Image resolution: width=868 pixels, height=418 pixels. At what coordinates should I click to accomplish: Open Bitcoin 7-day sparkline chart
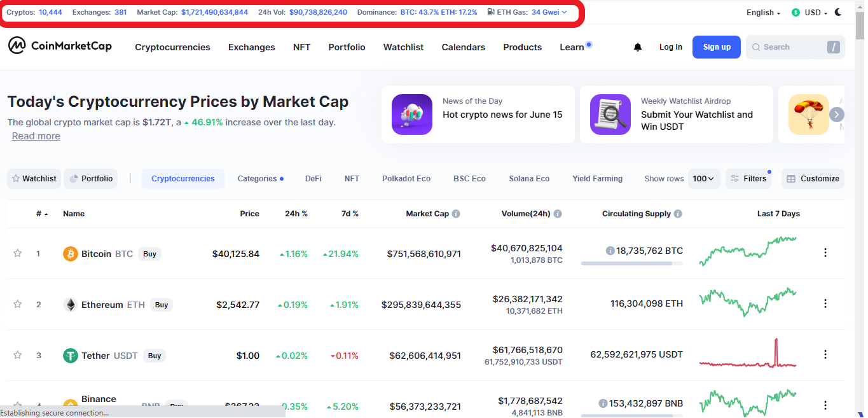point(748,251)
